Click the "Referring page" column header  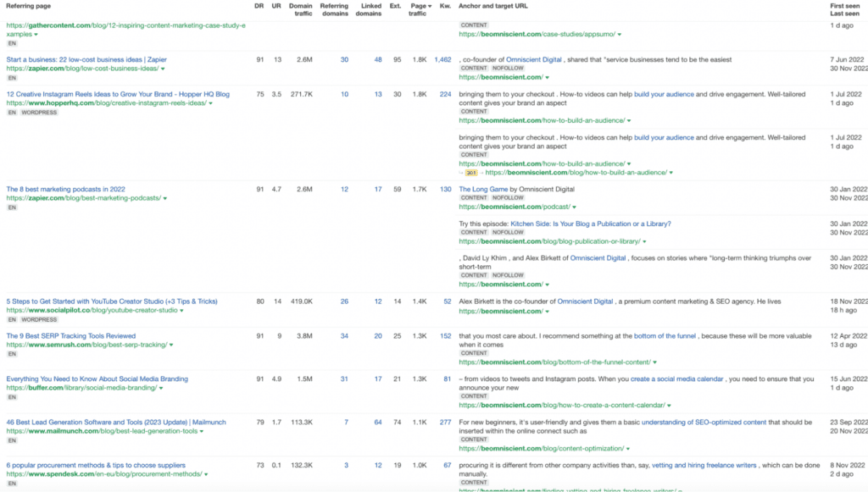(28, 6)
